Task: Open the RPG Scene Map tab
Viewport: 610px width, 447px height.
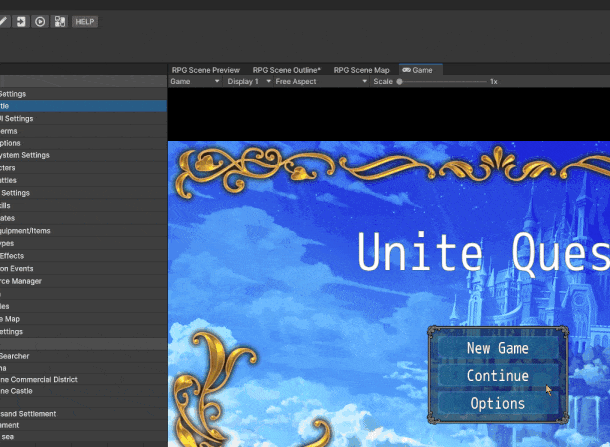Action: click(361, 70)
